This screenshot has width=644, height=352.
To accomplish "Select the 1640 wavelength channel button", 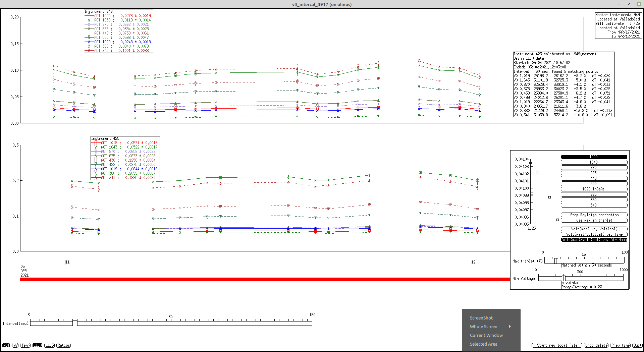I will click(594, 162).
